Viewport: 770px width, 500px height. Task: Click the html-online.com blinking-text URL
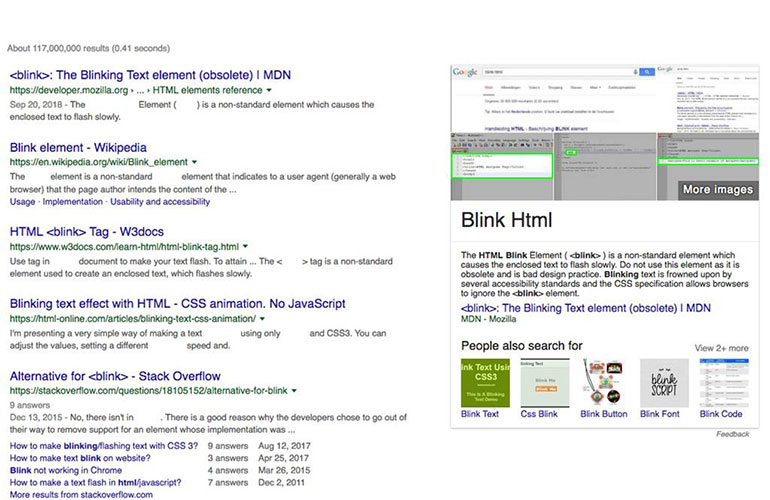coord(133,319)
